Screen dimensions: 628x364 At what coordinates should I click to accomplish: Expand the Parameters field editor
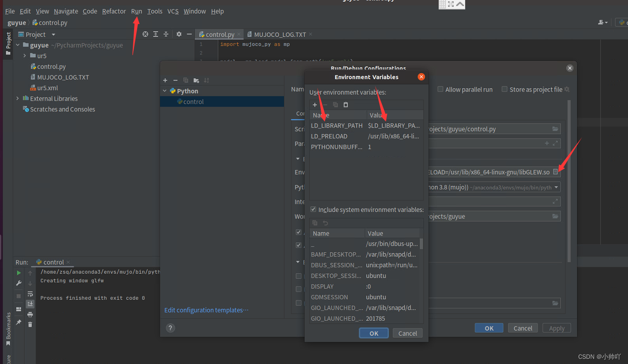(x=556, y=143)
